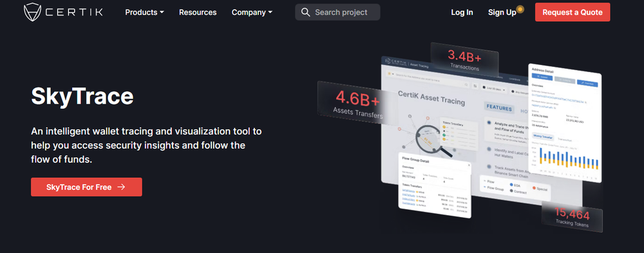644x253 pixels.
Task: Click the CertiK Asset Tracing title in the preview
Action: 431,98
